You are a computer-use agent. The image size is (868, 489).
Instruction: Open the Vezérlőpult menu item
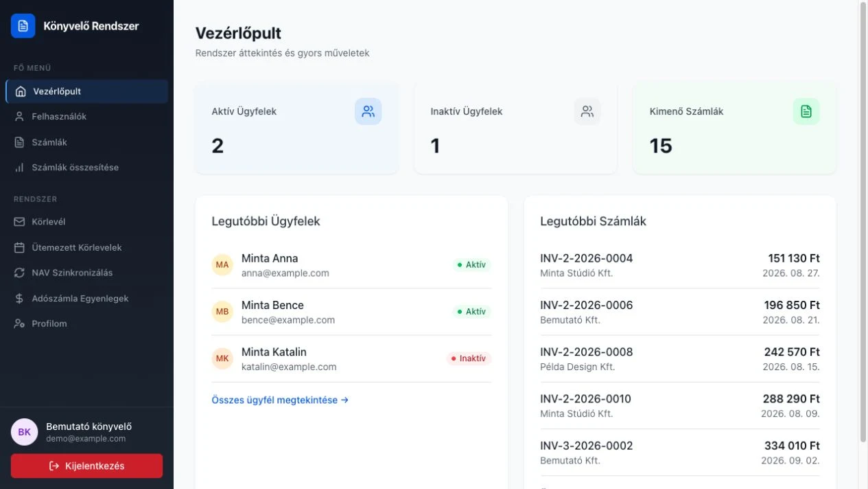(x=86, y=91)
